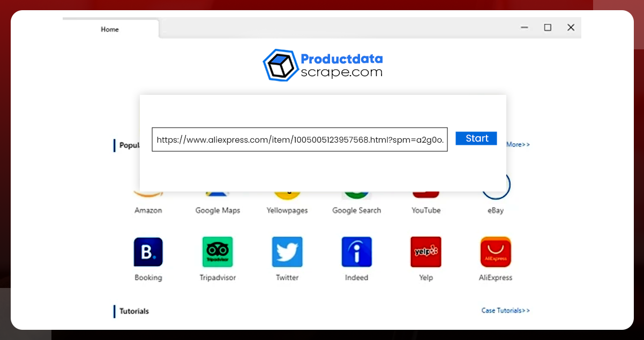Select the YouTube label
644x340 pixels.
(426, 210)
